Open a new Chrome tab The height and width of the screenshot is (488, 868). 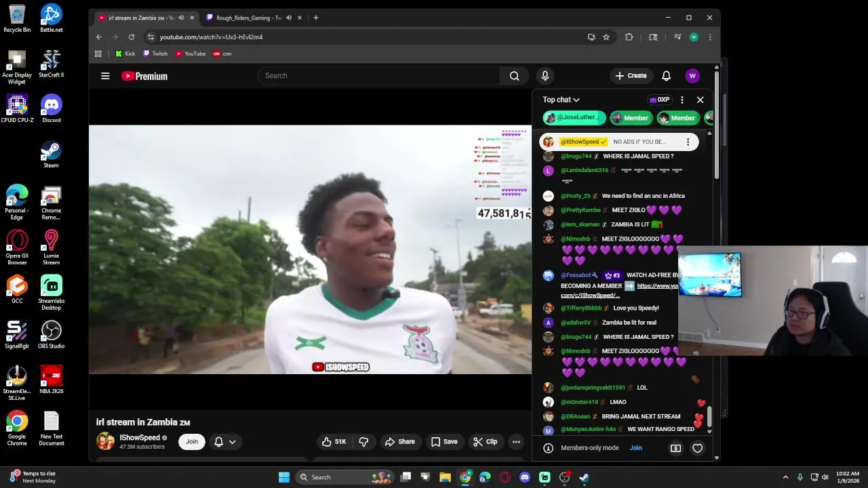coord(315,18)
